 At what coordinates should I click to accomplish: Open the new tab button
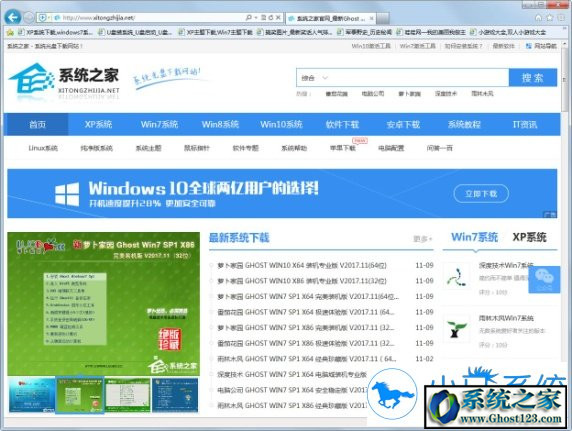(x=383, y=18)
